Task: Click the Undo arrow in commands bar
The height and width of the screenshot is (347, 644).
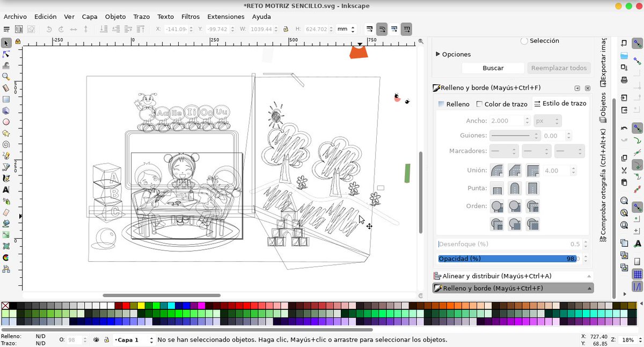Action: [x=624, y=128]
